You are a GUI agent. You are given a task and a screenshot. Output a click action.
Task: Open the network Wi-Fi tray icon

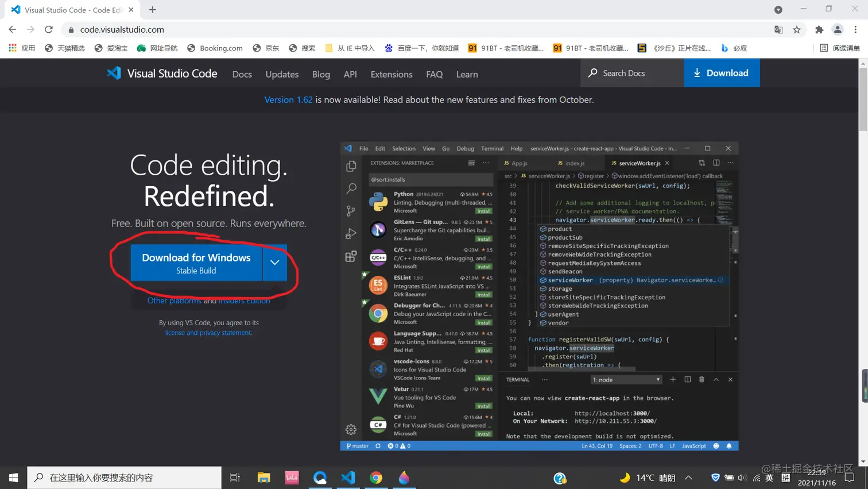[757, 478]
